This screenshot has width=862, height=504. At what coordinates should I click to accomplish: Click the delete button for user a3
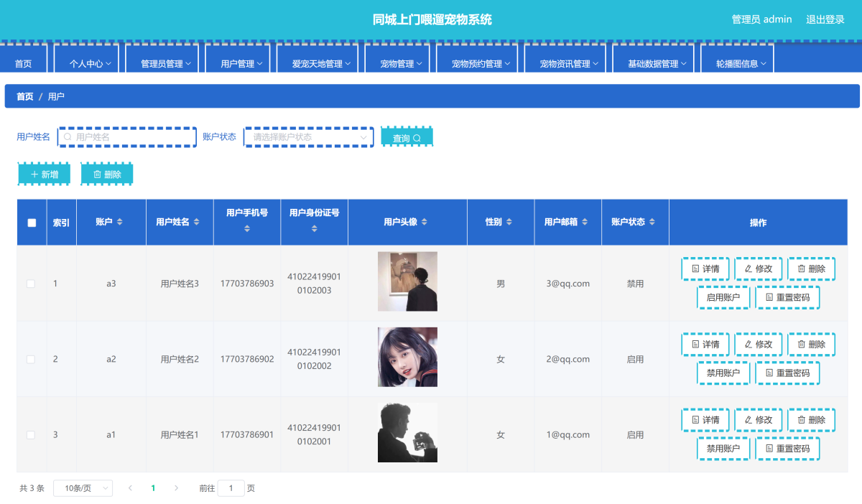click(811, 269)
